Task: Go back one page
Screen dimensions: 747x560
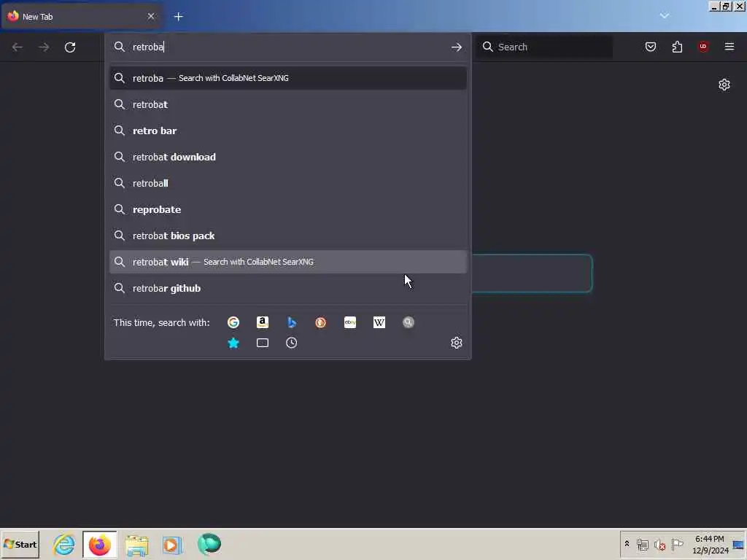Action: 18,47
